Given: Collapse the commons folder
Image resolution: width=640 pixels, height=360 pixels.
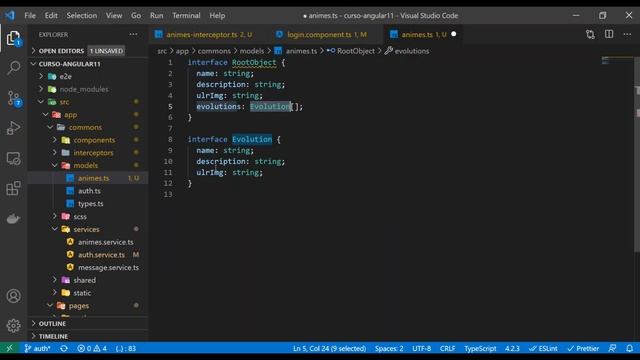Looking at the screenshot, I should 88,127.
